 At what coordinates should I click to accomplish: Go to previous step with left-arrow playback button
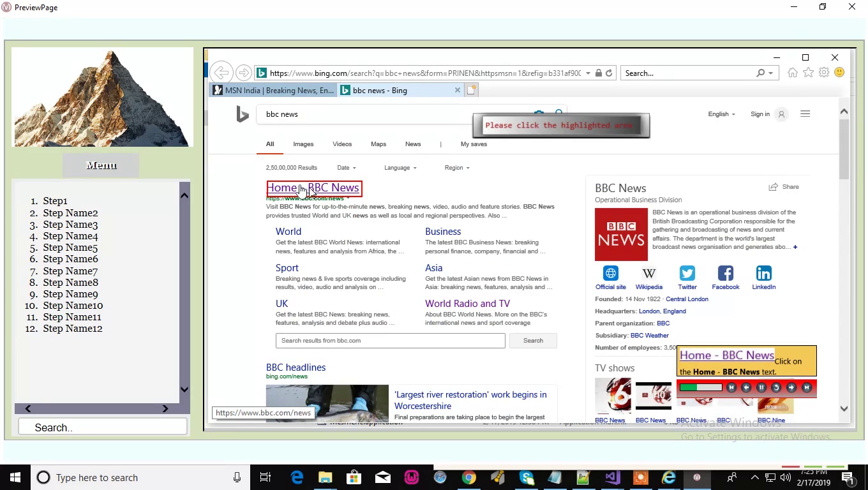coord(746,387)
